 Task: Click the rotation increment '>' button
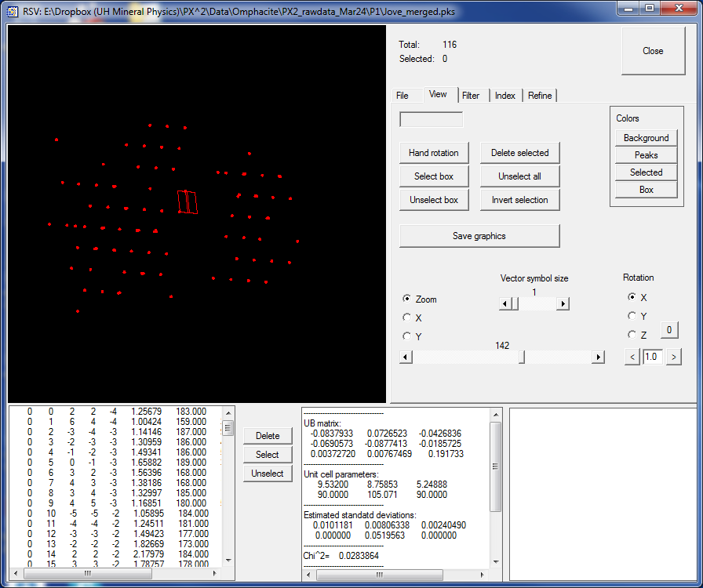point(672,358)
